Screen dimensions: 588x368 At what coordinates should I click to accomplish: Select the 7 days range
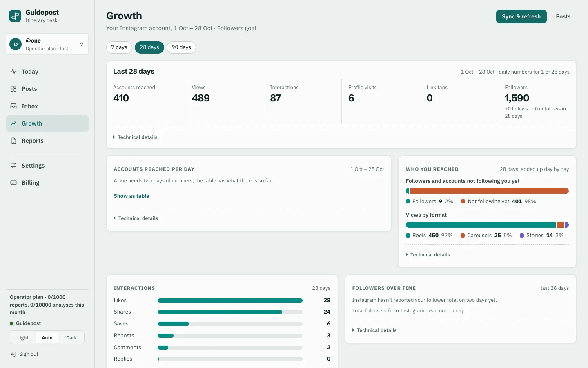coord(119,47)
